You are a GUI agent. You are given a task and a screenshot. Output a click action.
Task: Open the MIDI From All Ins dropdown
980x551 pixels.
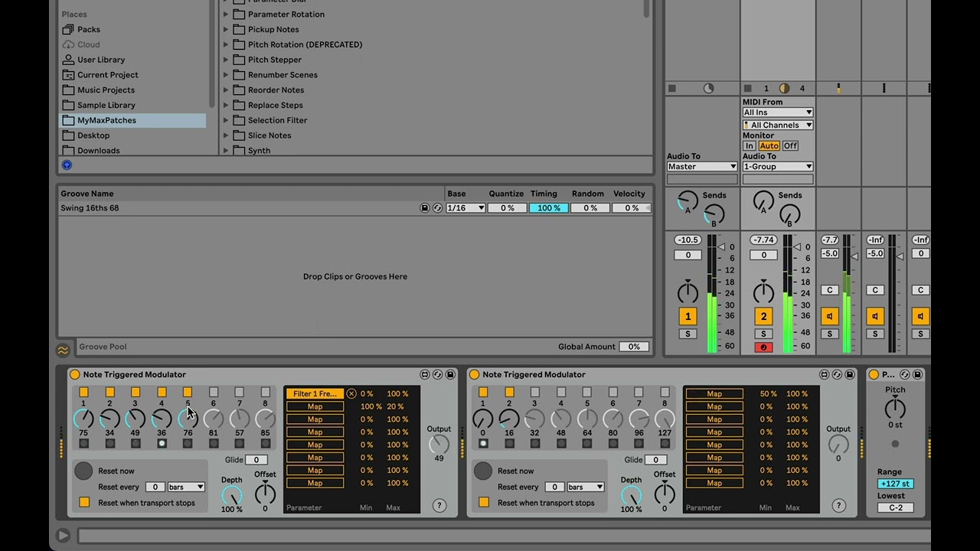(x=777, y=112)
